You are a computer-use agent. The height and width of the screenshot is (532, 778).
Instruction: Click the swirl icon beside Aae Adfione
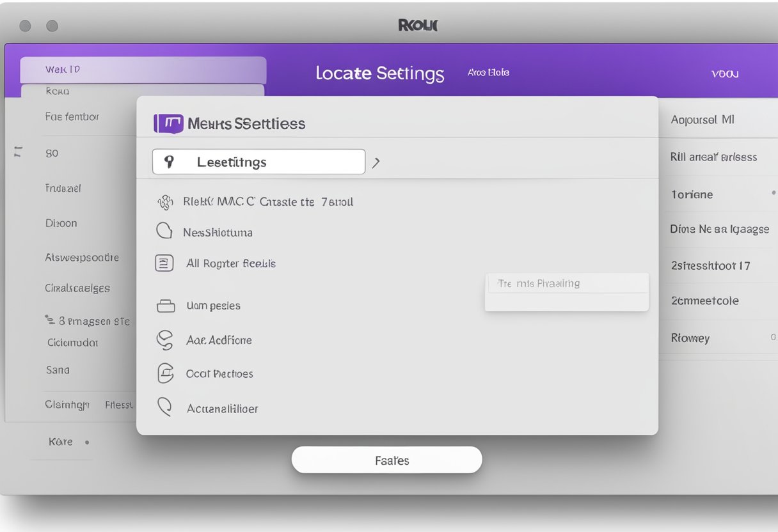165,340
